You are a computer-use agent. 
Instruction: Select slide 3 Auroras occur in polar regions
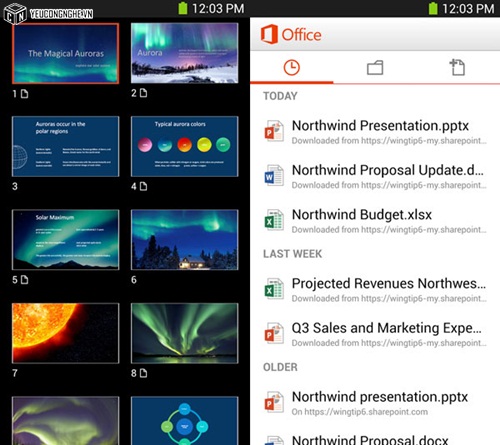(65, 146)
